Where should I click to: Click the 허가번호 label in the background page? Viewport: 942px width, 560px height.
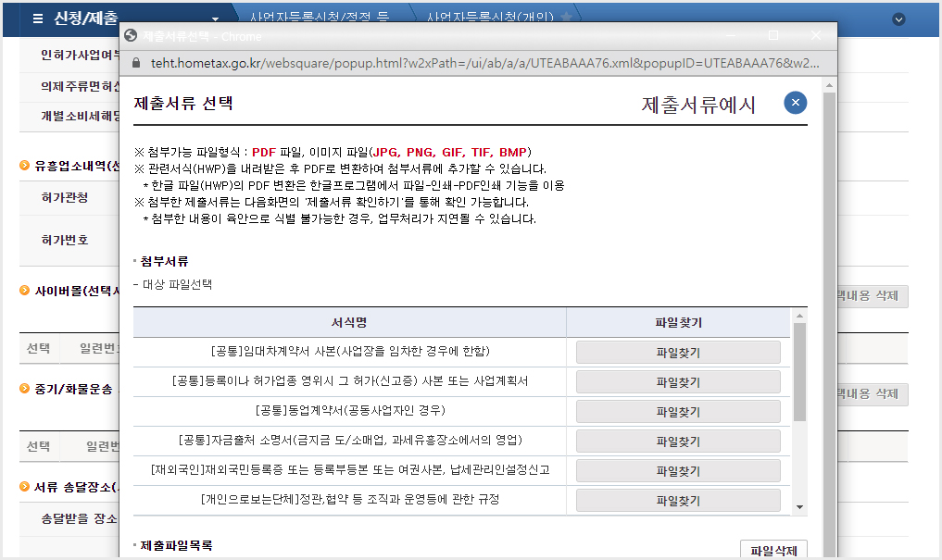[x=64, y=240]
